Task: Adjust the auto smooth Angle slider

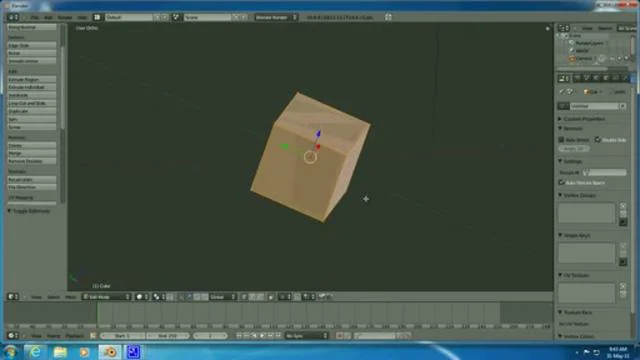Action: (x=573, y=149)
